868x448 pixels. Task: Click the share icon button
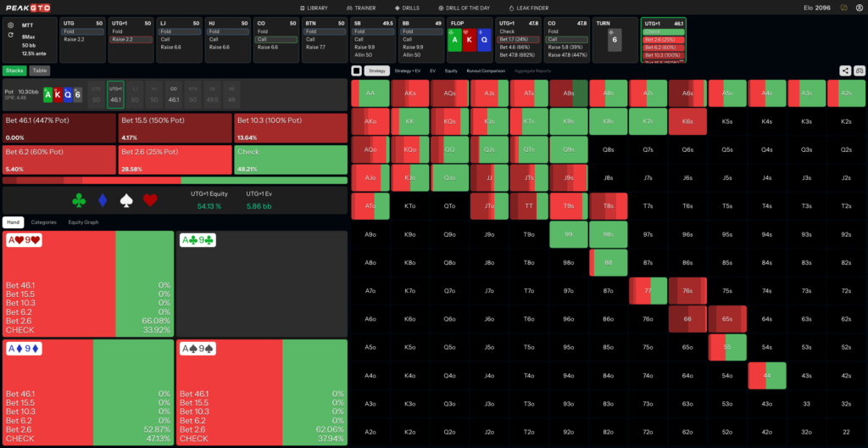[845, 70]
